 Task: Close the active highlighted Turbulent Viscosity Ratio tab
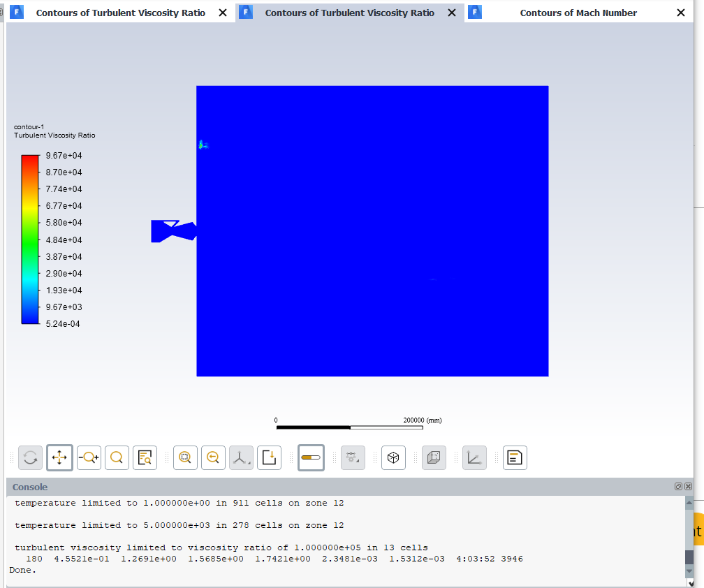pos(452,13)
